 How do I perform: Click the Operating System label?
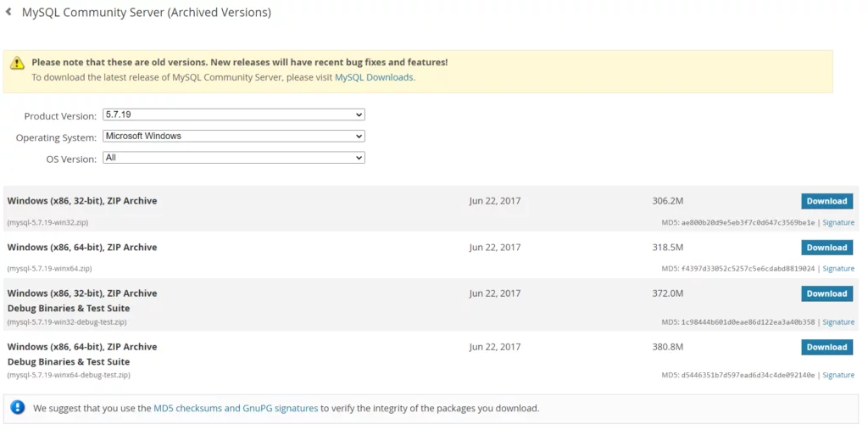point(56,137)
